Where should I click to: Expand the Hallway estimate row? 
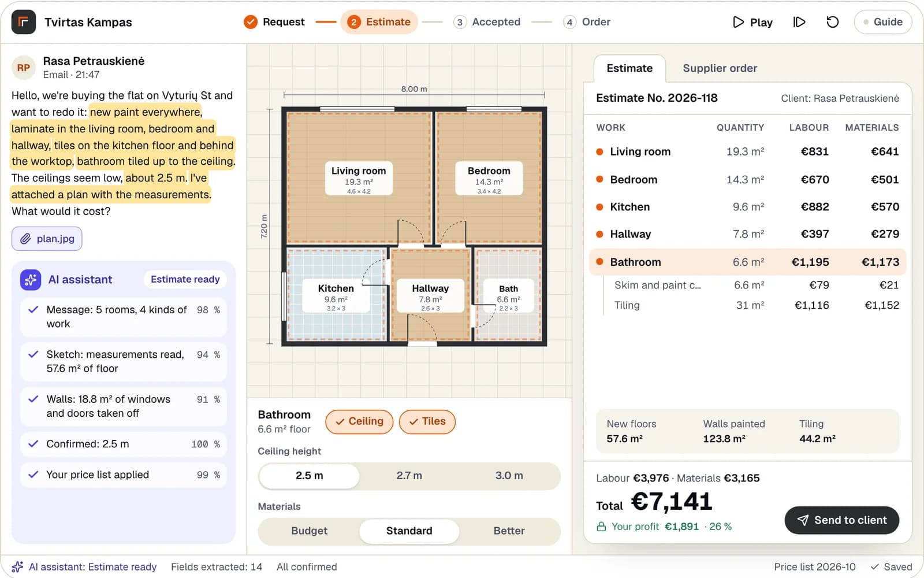[747, 234]
